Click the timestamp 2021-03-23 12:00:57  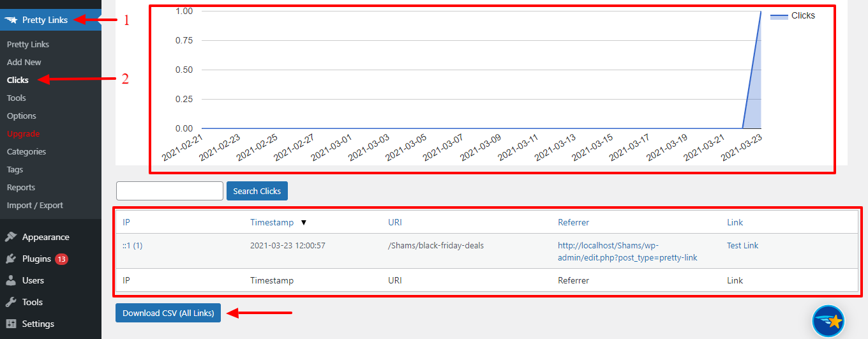(288, 246)
